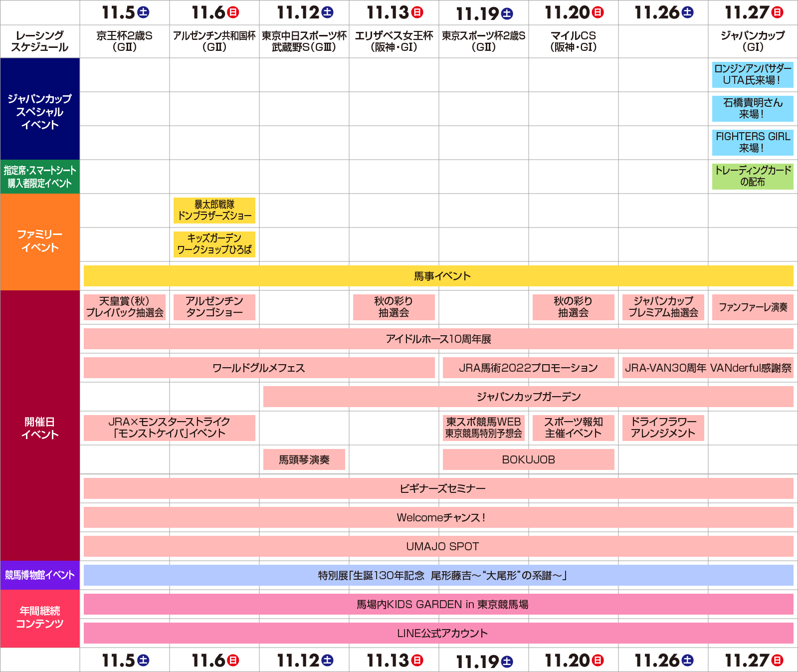Click the Saturday 土 icon beside top 11.5
The image size is (798, 672).
click(x=143, y=12)
